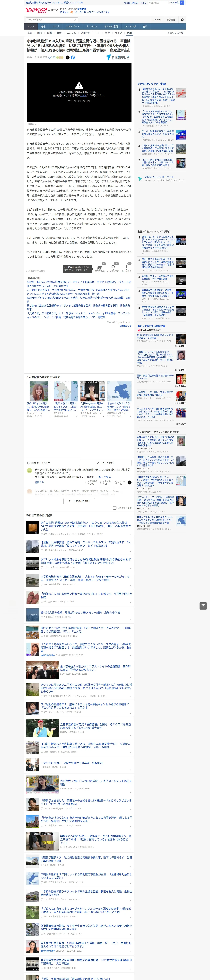Image resolution: width=210 pixels, height=980 pixels.
Task: Toggle the コメント非表示 checkbox
Action: pyautogui.click(x=115, y=507)
